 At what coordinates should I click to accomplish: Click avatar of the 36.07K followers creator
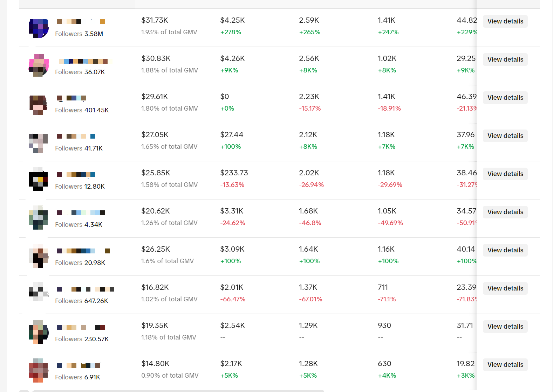coord(38,65)
